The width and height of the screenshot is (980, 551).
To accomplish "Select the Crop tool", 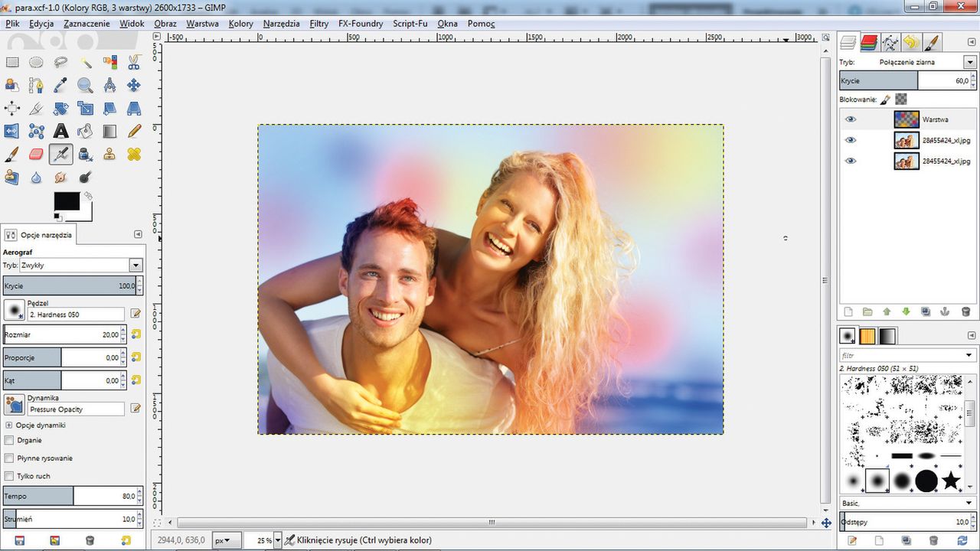I will pos(36,109).
